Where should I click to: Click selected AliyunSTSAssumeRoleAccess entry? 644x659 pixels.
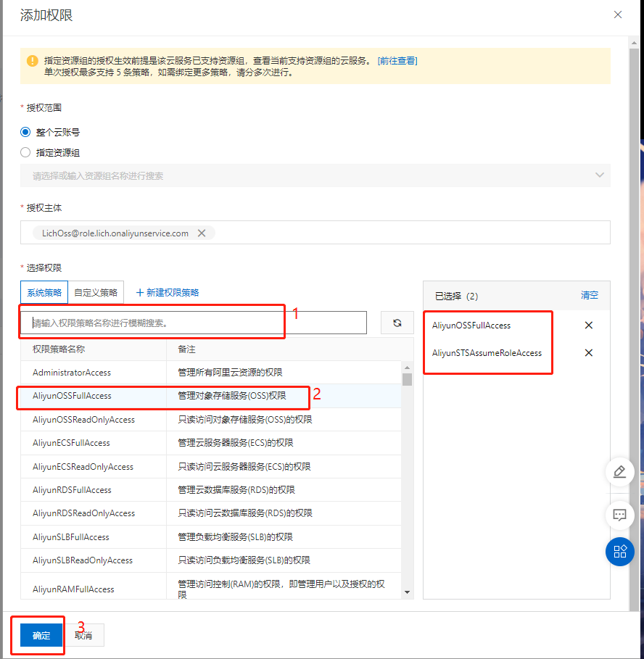pyautogui.click(x=487, y=353)
